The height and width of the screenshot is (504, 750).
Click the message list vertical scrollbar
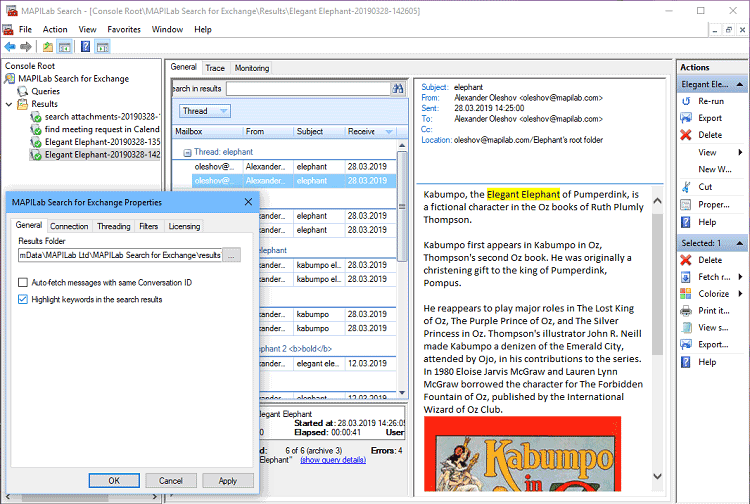coord(402,206)
